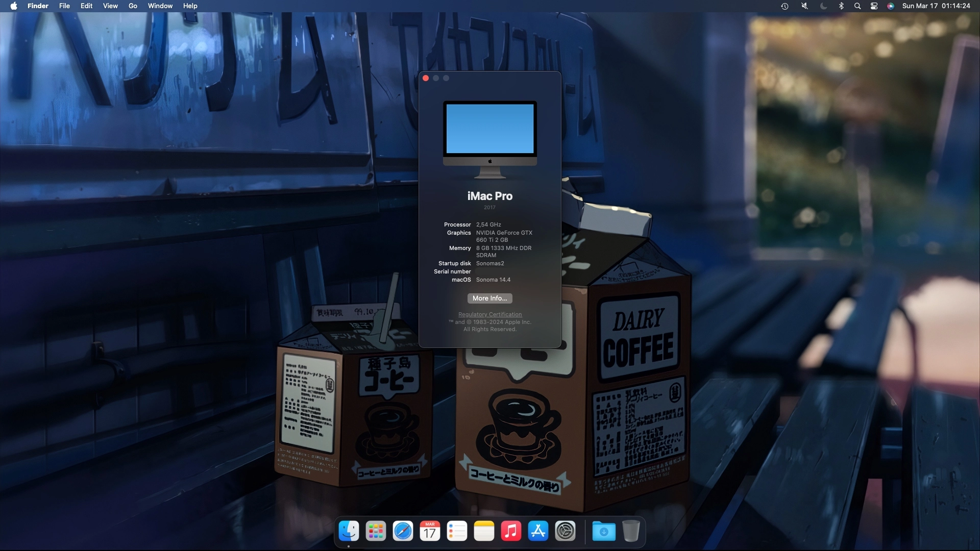980x551 pixels.
Task: Click the iMac Pro title text
Action: tap(490, 196)
